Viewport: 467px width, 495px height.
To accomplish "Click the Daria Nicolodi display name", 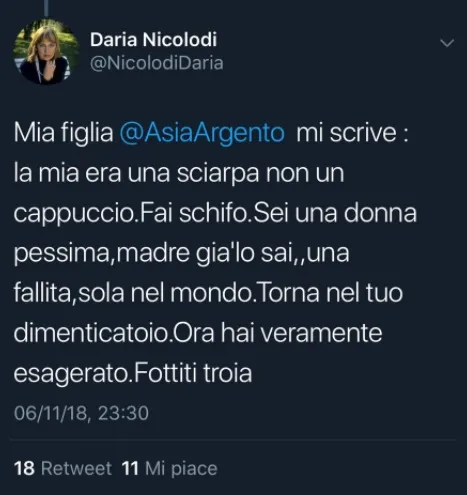I will tap(153, 39).
